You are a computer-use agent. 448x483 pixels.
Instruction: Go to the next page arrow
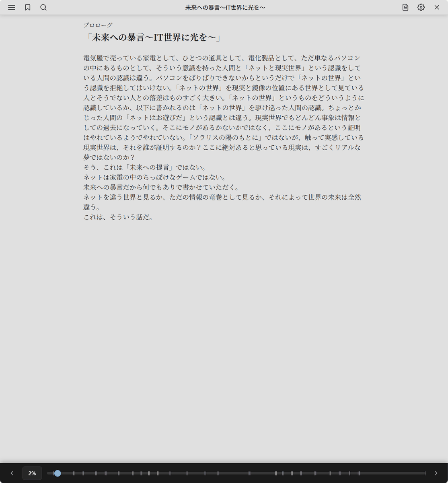[x=436, y=473]
